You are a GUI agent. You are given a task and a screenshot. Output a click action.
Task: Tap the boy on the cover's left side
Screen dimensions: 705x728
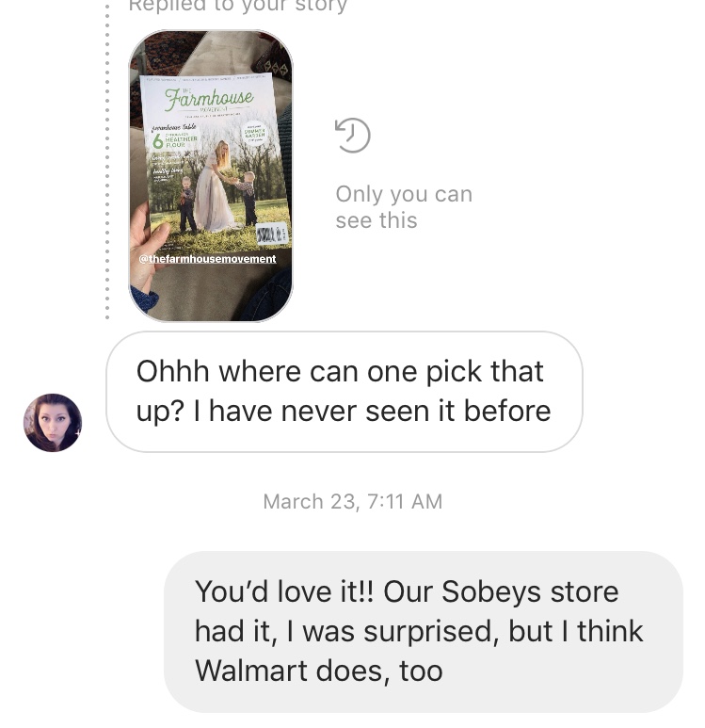[185, 203]
